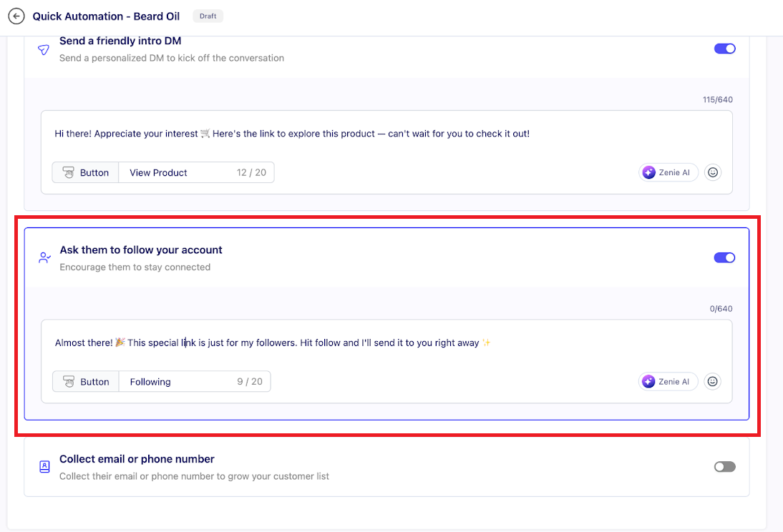This screenshot has width=783, height=532.
Task: Enable Collect email or phone number toggle
Action: pyautogui.click(x=724, y=467)
